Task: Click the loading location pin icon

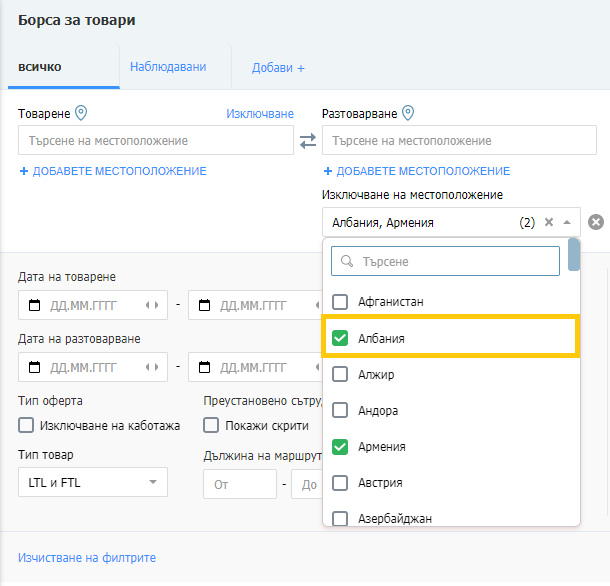Action: click(81, 113)
